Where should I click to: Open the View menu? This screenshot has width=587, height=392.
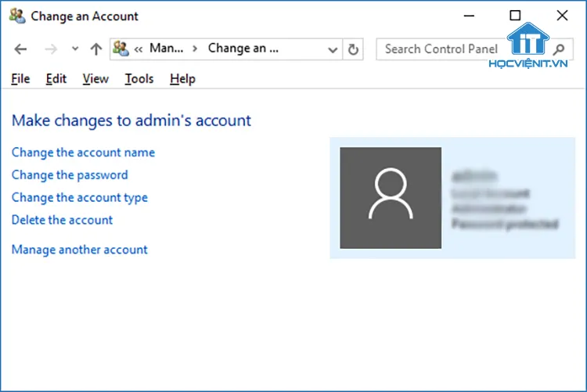point(95,79)
